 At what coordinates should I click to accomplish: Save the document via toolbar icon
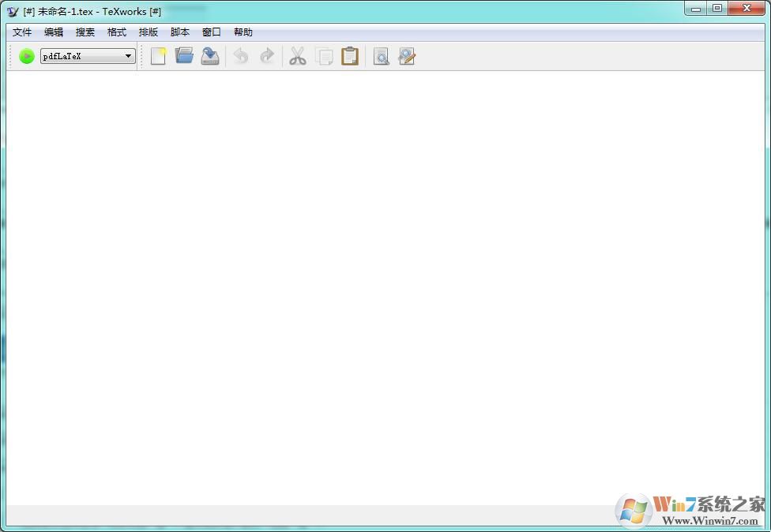coord(209,55)
